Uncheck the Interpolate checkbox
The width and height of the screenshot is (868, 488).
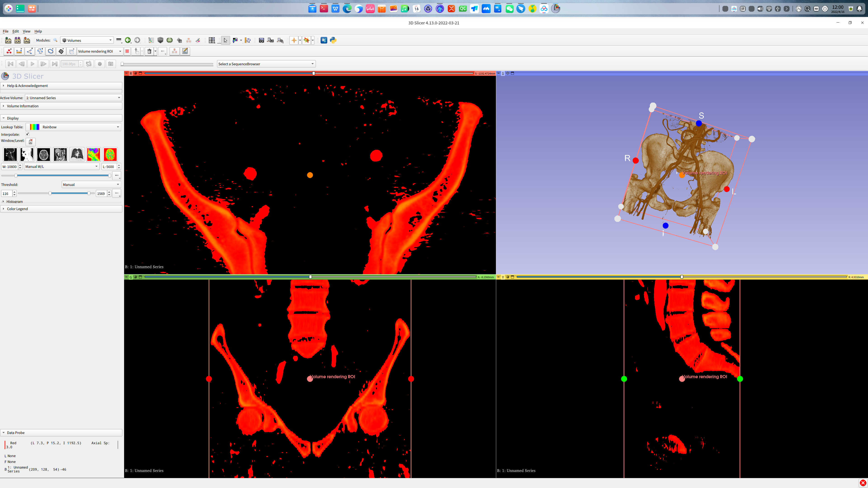click(27, 134)
